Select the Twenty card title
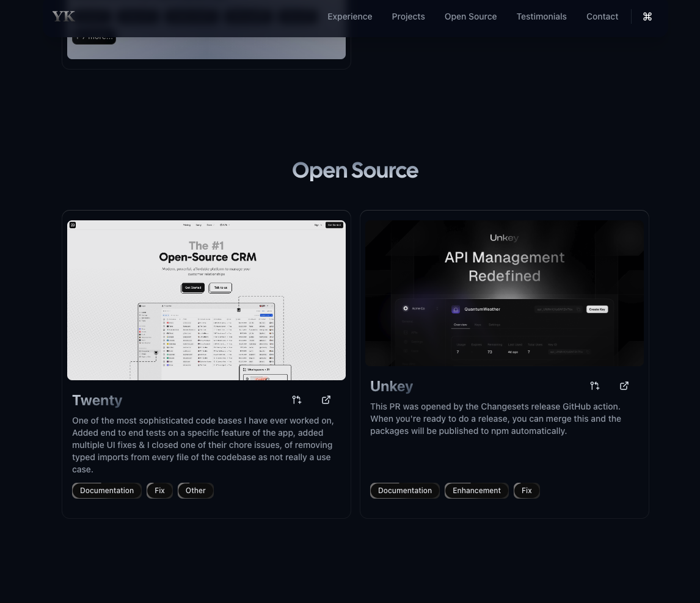The height and width of the screenshot is (603, 700). click(97, 400)
